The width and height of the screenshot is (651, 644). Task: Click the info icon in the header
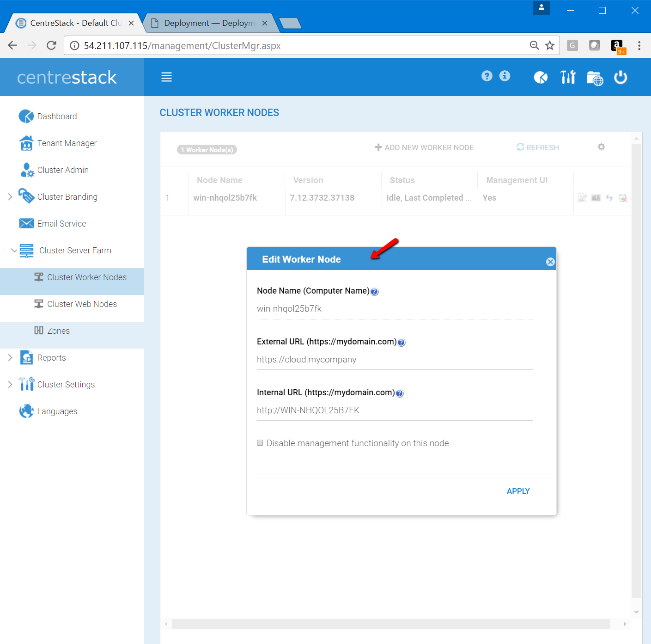505,76
